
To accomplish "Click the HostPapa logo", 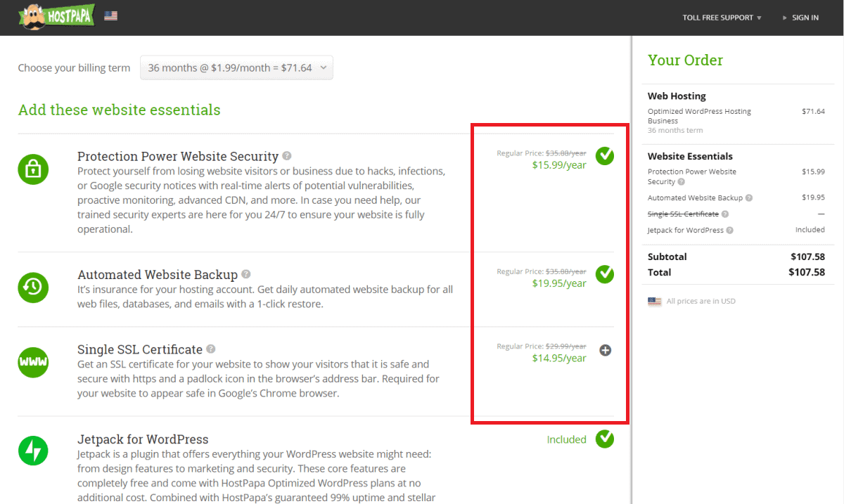I will (57, 16).
